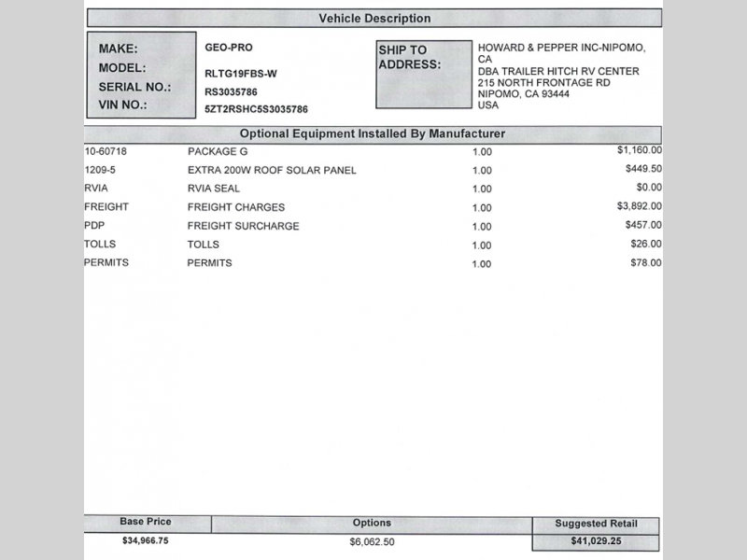This screenshot has width=747, height=560.
Task: Click the GEO-PRO make value
Action: coord(228,48)
